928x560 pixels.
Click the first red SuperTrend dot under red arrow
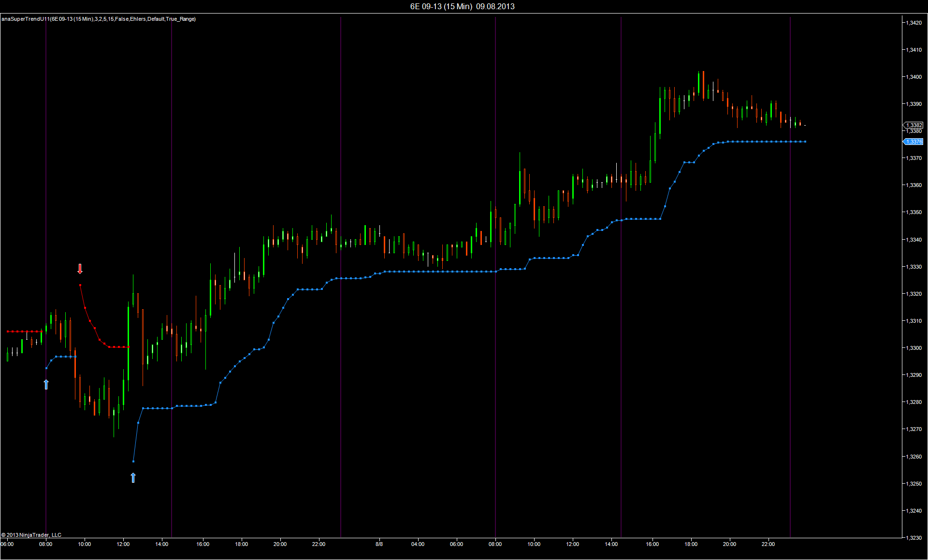[80, 285]
